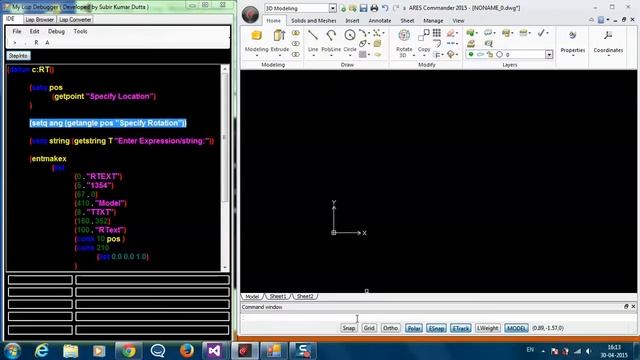Toggle LWeight in status bar
The height and width of the screenshot is (360, 640).
click(x=488, y=328)
